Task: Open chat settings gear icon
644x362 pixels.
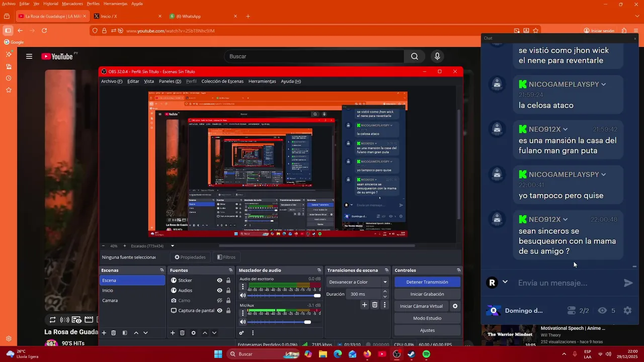Action: coord(627,311)
